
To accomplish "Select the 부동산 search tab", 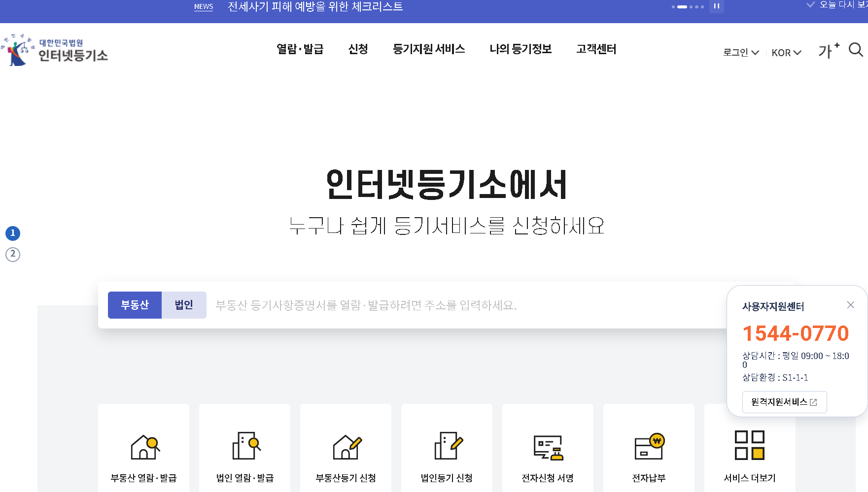I will tap(135, 305).
